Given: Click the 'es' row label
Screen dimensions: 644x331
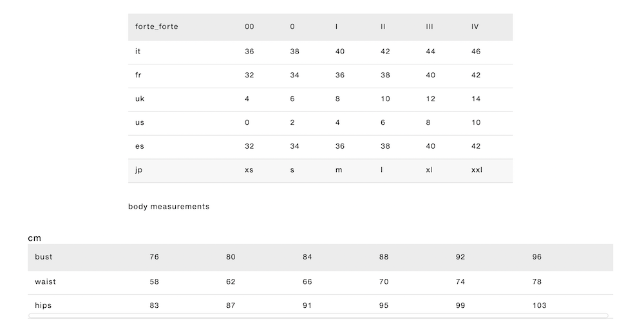Looking at the screenshot, I should click(140, 147).
